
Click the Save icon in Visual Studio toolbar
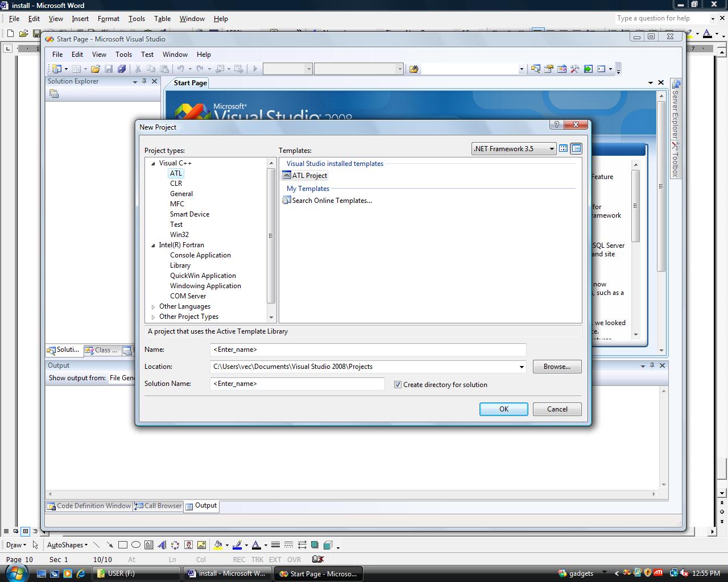click(108, 69)
